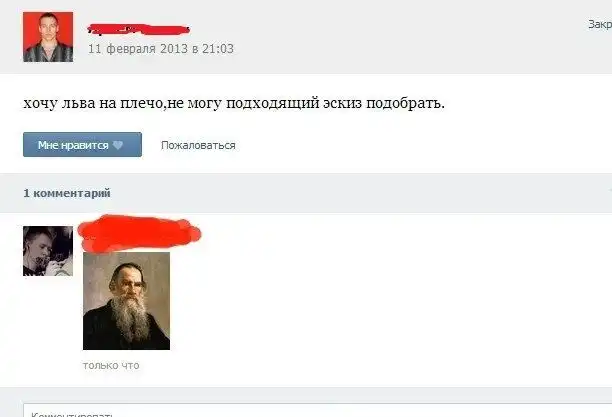Enlarge the attached bearded man portrait image
Image resolution: width=612 pixels, height=417 pixels.
click(x=126, y=301)
